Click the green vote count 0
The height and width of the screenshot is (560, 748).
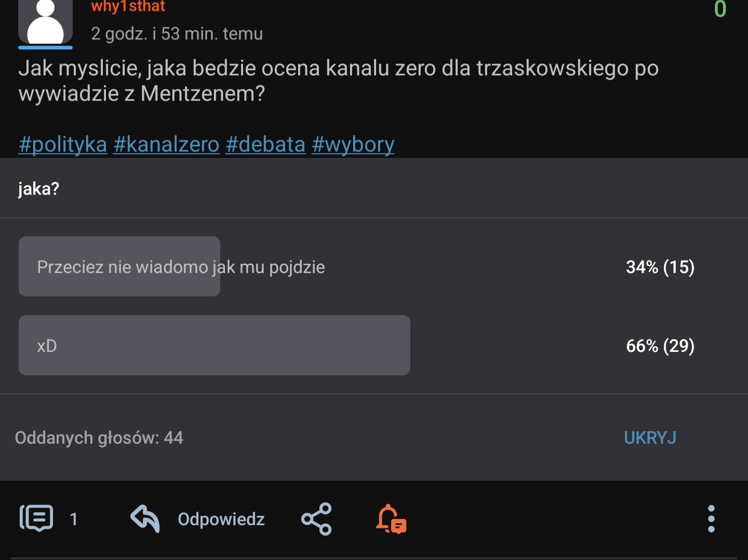click(x=720, y=9)
